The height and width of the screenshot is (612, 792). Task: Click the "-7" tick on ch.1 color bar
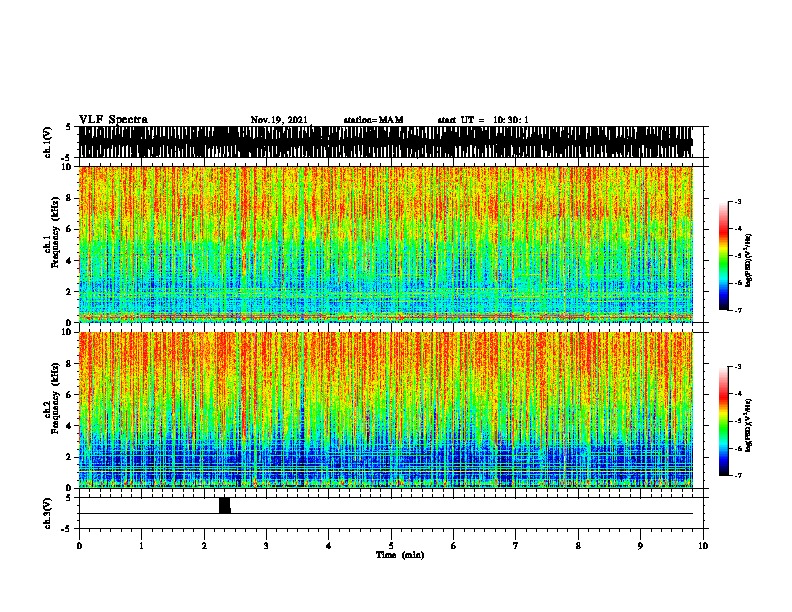[x=737, y=310]
